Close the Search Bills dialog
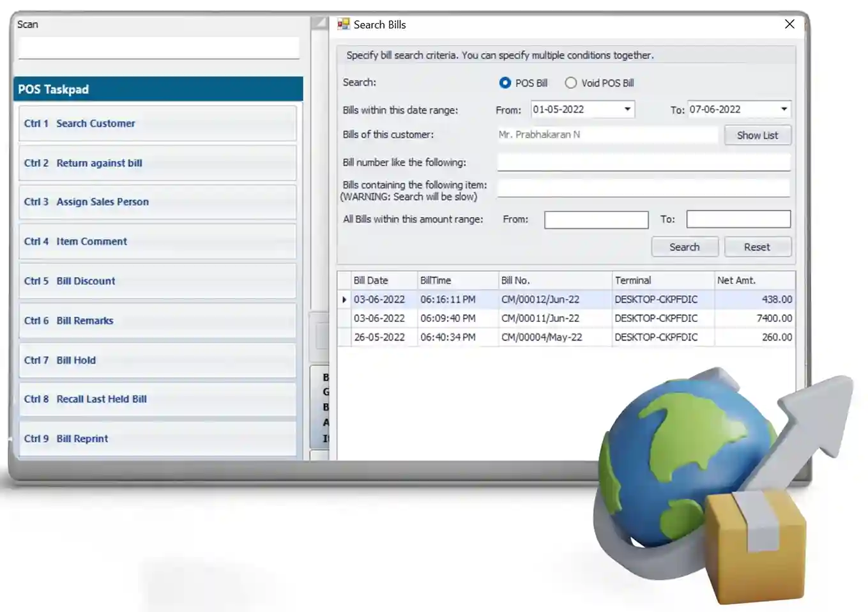Viewport: 868px width, 612px height. point(789,24)
